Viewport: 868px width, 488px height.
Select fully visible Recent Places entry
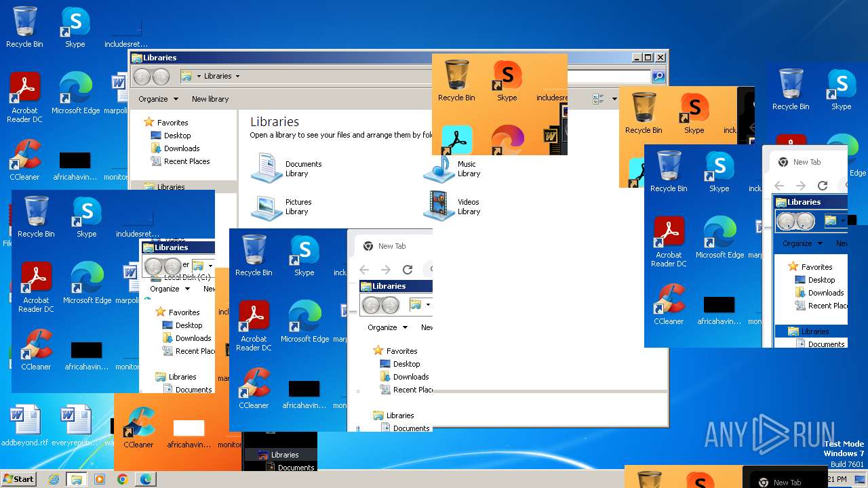pos(186,161)
